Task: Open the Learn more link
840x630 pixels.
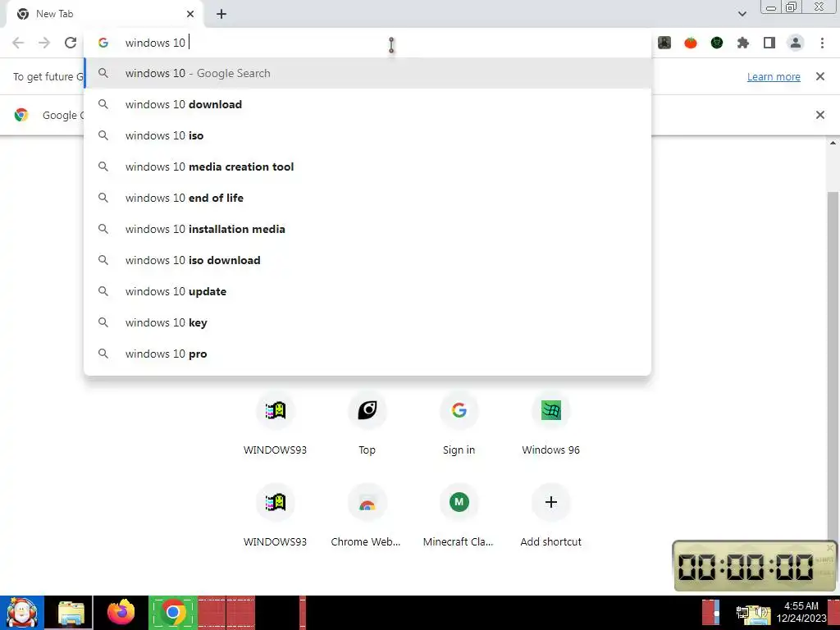Action: [774, 76]
